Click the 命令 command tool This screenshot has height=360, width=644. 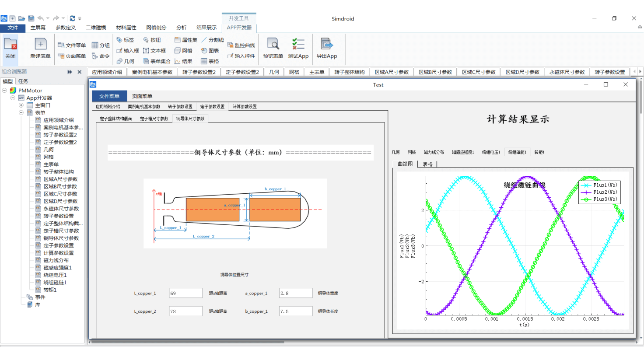101,56
